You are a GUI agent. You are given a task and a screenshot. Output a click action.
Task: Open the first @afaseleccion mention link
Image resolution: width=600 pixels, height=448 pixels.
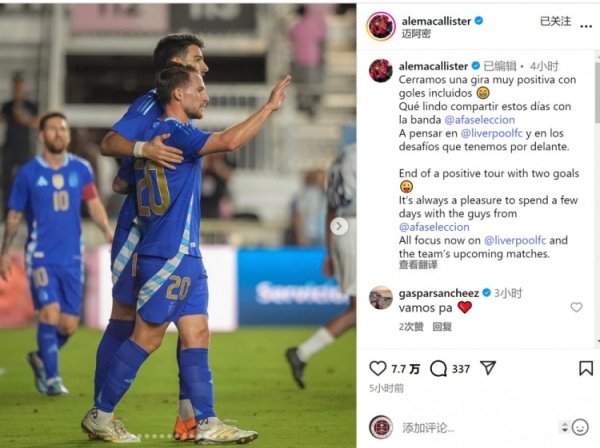click(x=479, y=120)
